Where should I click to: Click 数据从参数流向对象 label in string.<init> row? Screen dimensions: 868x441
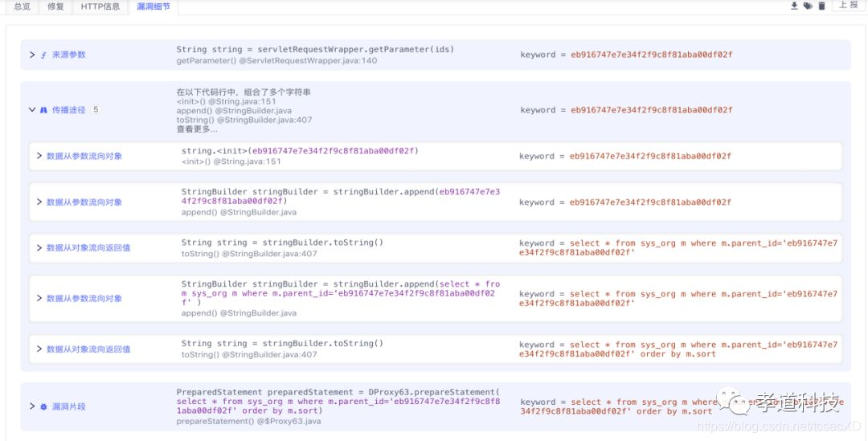point(84,156)
